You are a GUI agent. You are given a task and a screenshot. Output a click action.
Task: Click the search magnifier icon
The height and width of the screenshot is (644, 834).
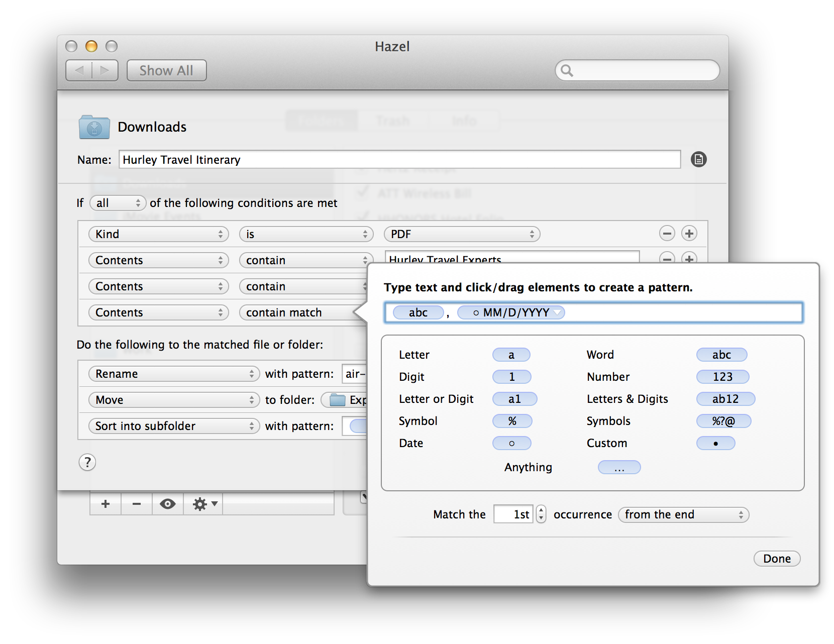[x=567, y=70]
